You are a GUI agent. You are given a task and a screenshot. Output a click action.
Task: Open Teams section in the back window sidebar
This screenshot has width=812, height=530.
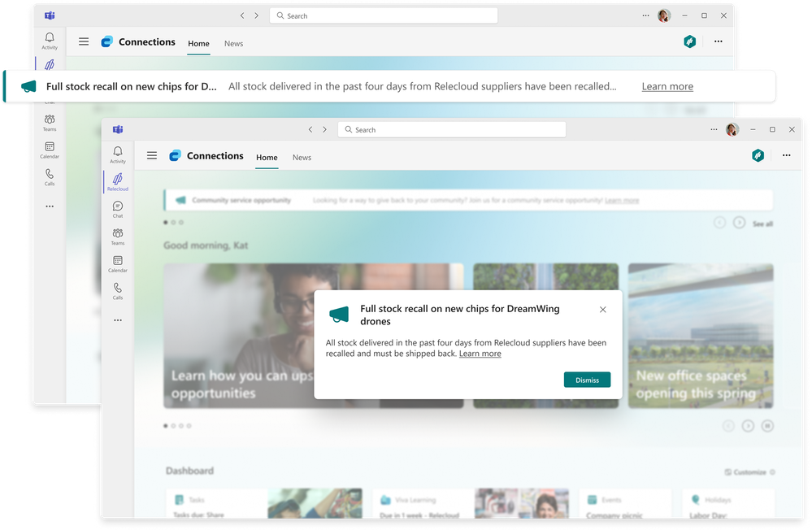point(50,123)
